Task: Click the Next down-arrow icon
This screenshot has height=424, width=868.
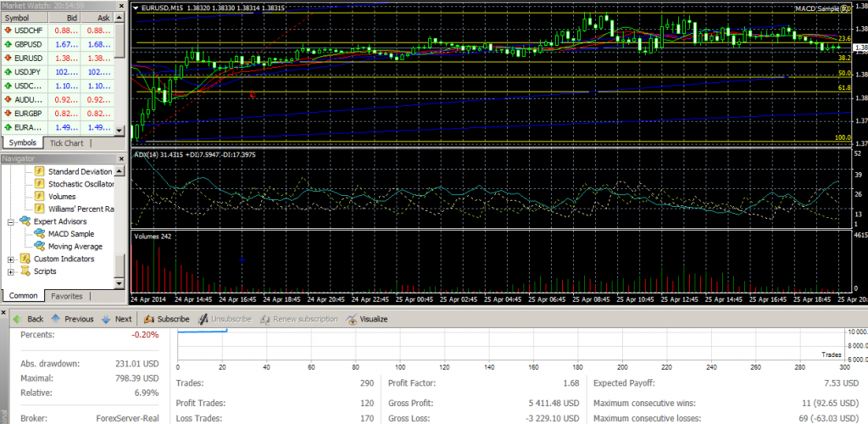Action: tap(105, 319)
